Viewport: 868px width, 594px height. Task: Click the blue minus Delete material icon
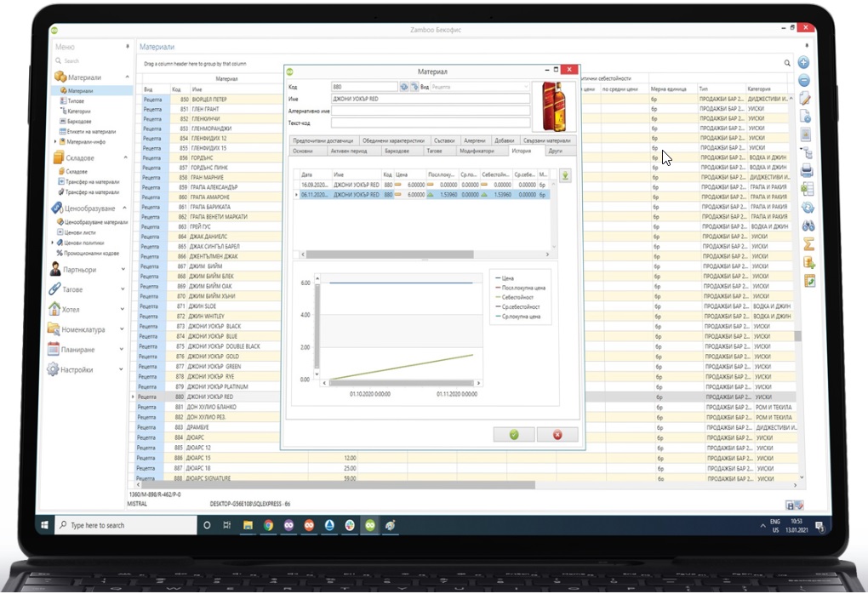click(804, 81)
